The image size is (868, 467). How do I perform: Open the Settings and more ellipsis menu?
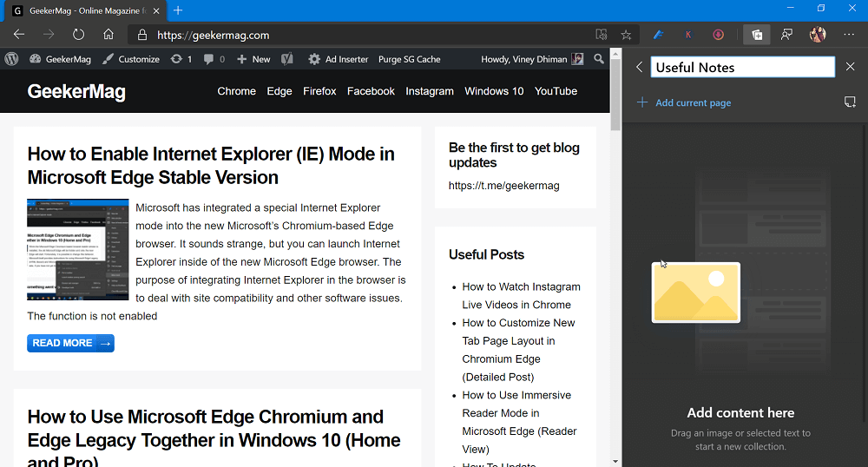pos(849,35)
